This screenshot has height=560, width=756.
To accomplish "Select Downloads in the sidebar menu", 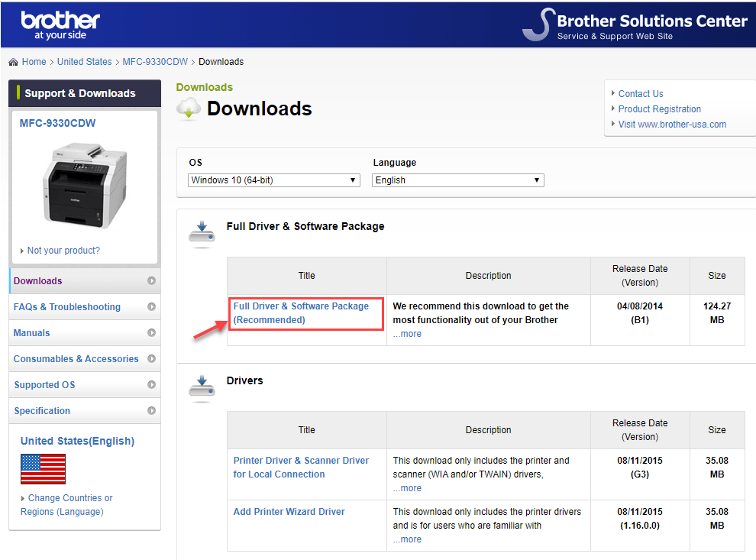I will pos(38,281).
